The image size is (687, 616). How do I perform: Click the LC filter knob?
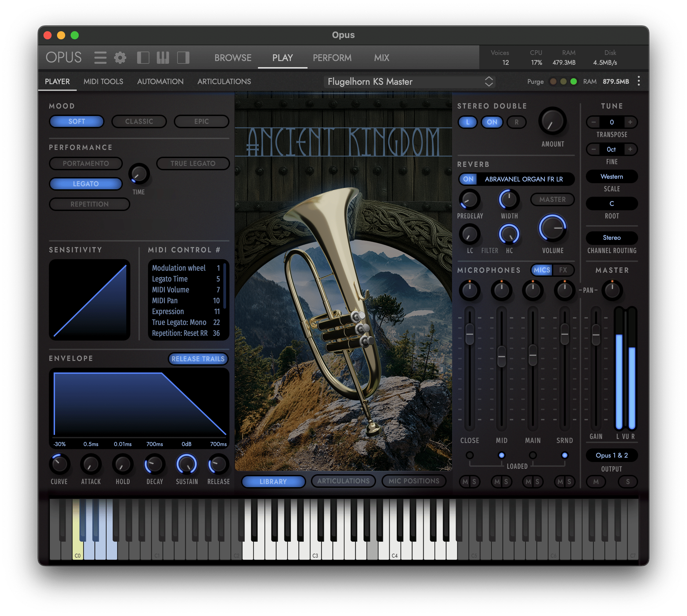(x=470, y=234)
